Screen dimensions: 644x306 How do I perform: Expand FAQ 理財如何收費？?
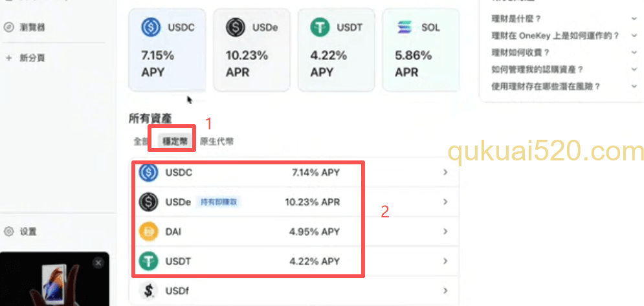tap(564, 52)
